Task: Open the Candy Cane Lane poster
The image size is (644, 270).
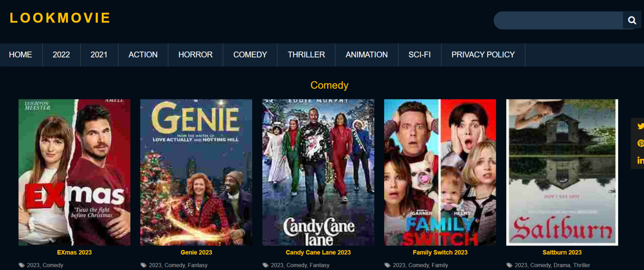Action: tap(318, 172)
